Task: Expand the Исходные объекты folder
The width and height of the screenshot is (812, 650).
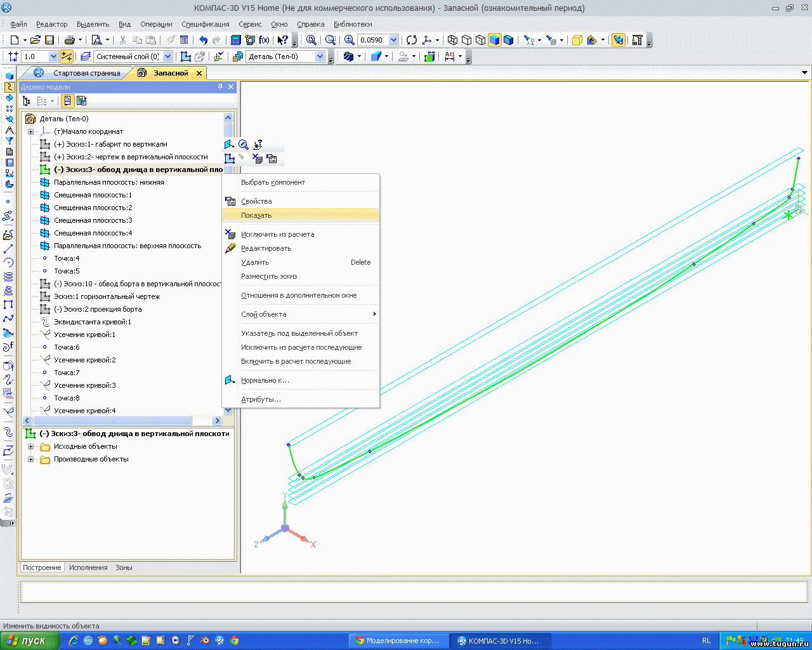Action: pos(30,446)
